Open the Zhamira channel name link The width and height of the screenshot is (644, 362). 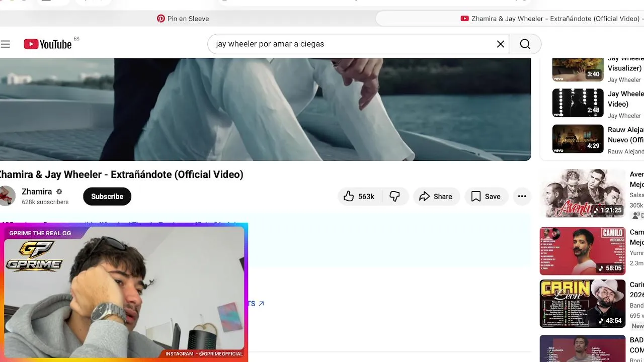pyautogui.click(x=37, y=192)
